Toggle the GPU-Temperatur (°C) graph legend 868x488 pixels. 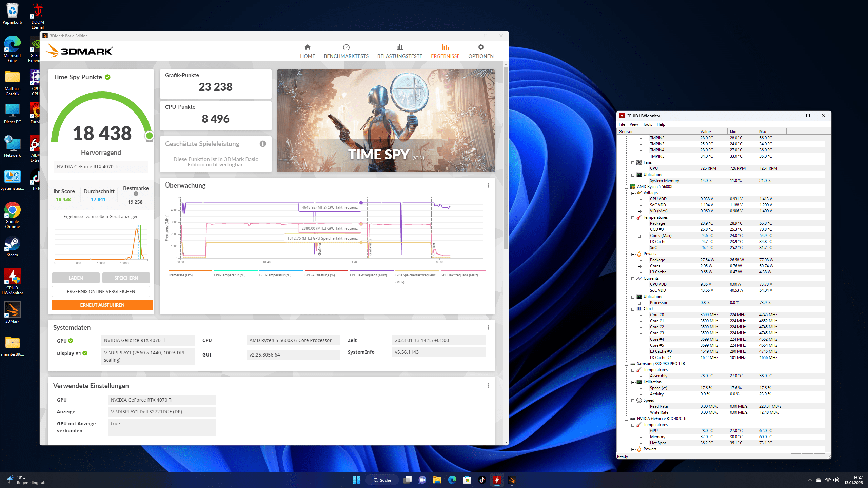[281, 273]
